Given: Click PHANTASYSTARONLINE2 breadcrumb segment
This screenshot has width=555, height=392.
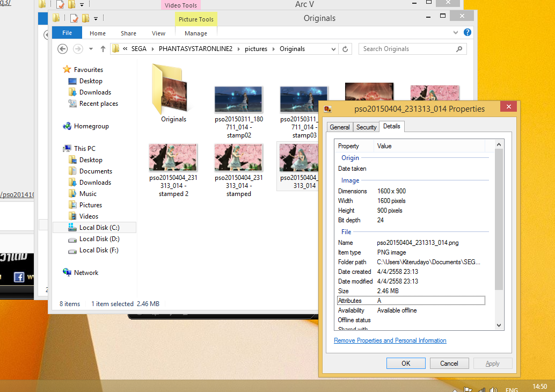Looking at the screenshot, I should (x=195, y=49).
